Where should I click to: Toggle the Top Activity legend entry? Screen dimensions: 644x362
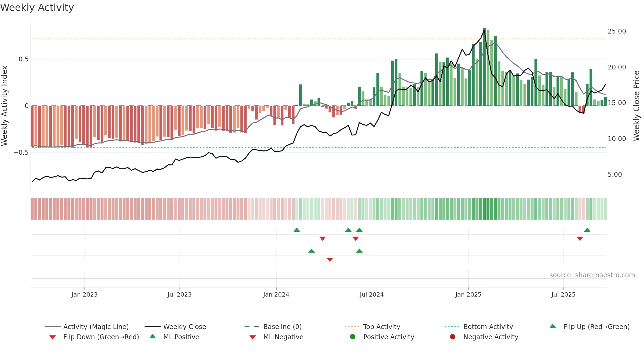pyautogui.click(x=372, y=327)
